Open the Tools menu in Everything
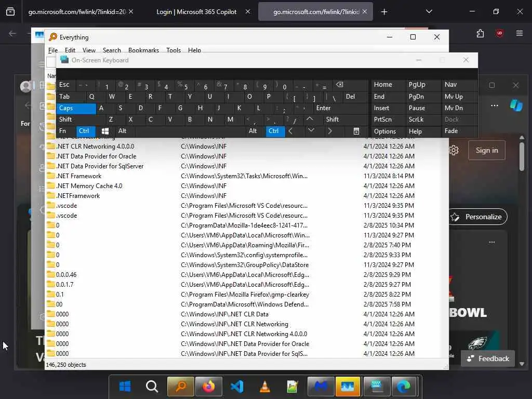This screenshot has height=399, width=532. [x=174, y=50]
